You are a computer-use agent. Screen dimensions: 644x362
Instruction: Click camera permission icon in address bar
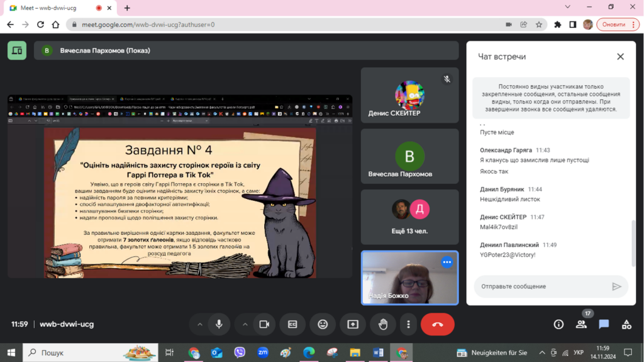508,25
